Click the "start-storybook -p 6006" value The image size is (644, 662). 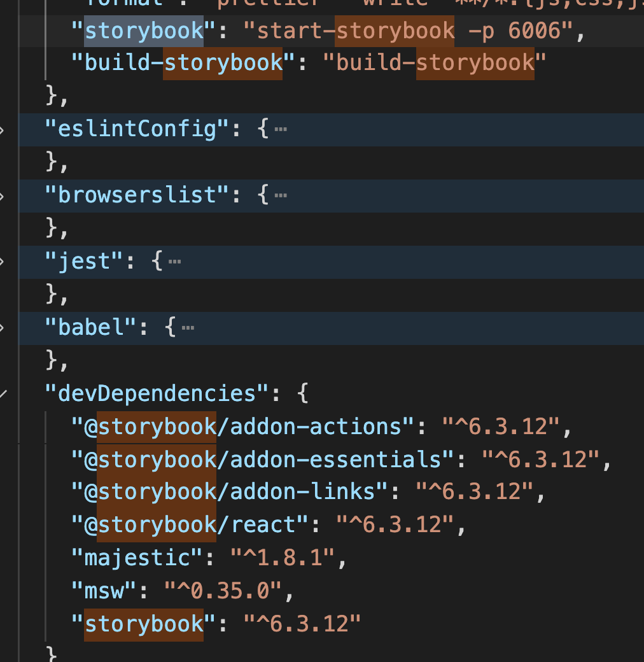[408, 31]
